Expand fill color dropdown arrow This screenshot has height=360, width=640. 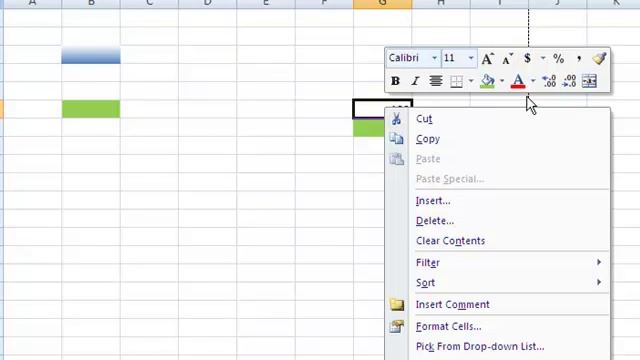(502, 81)
